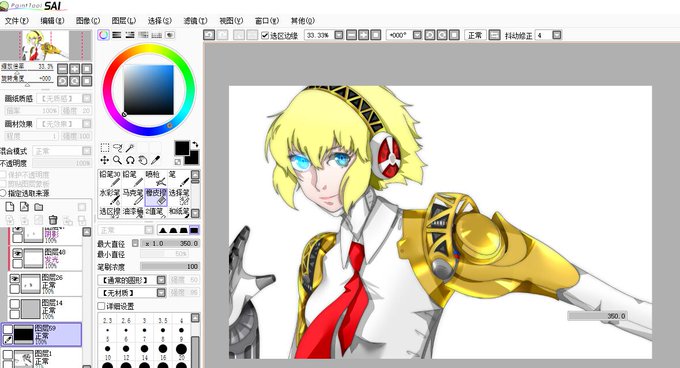
Task: Show the swatches panel icon
Action: point(157,35)
